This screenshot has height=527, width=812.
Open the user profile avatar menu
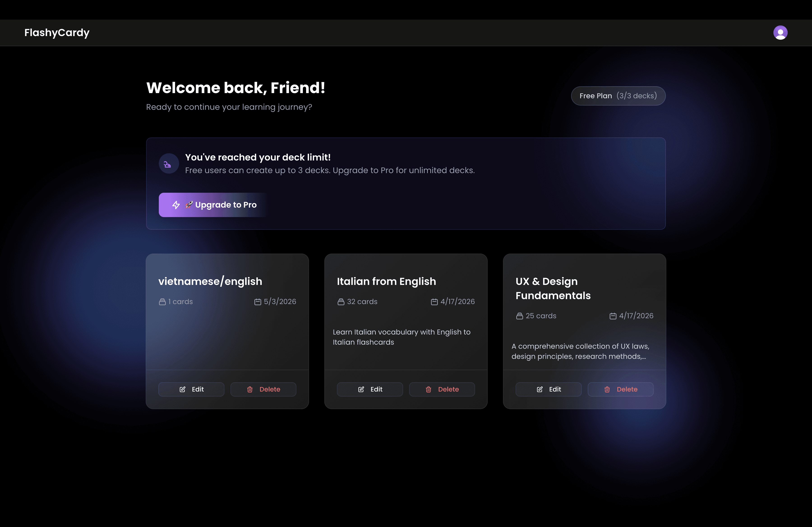[780, 33]
